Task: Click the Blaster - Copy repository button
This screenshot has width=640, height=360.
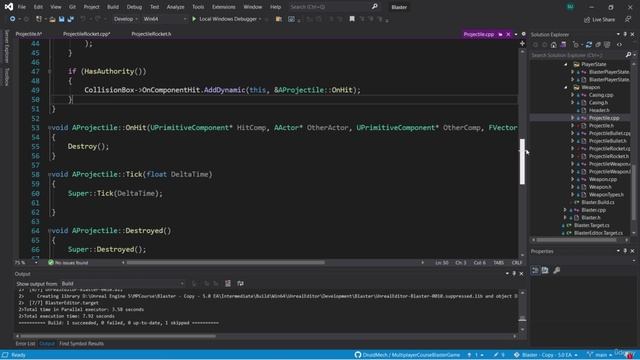Action: click(545, 355)
